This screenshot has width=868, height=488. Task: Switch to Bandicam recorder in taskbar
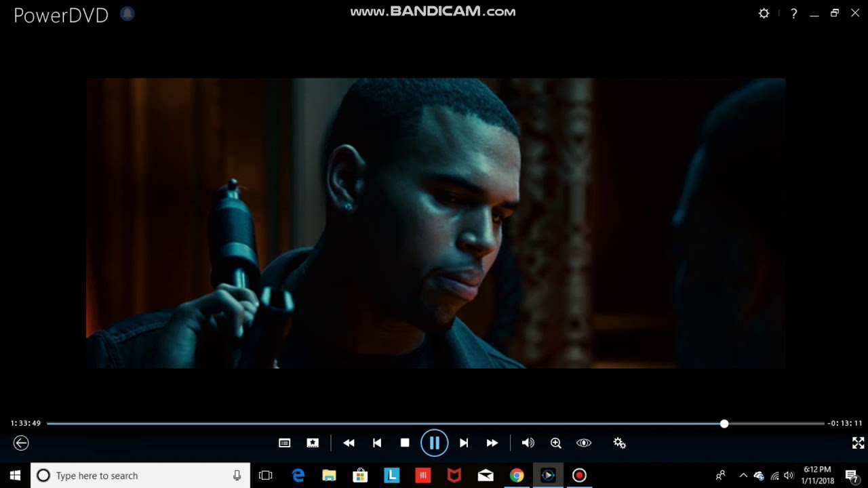(579, 475)
